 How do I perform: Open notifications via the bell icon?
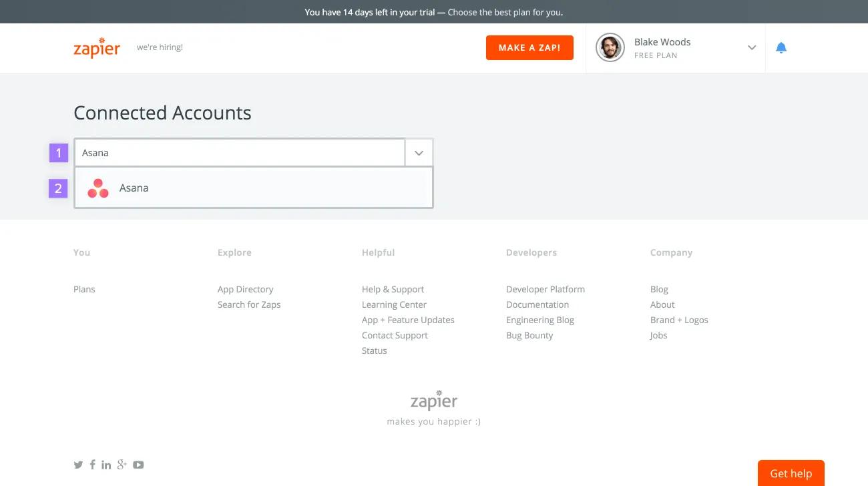point(781,47)
